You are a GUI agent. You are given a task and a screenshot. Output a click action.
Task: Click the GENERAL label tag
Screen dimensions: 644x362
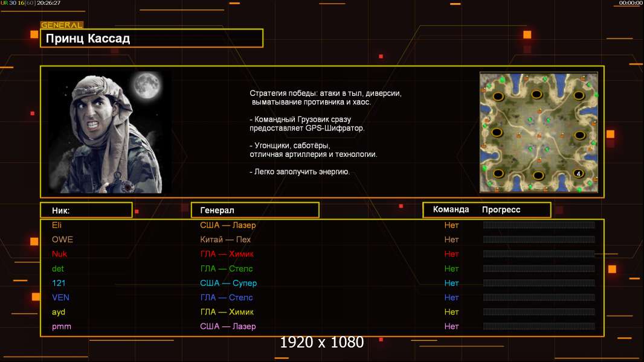(x=62, y=25)
